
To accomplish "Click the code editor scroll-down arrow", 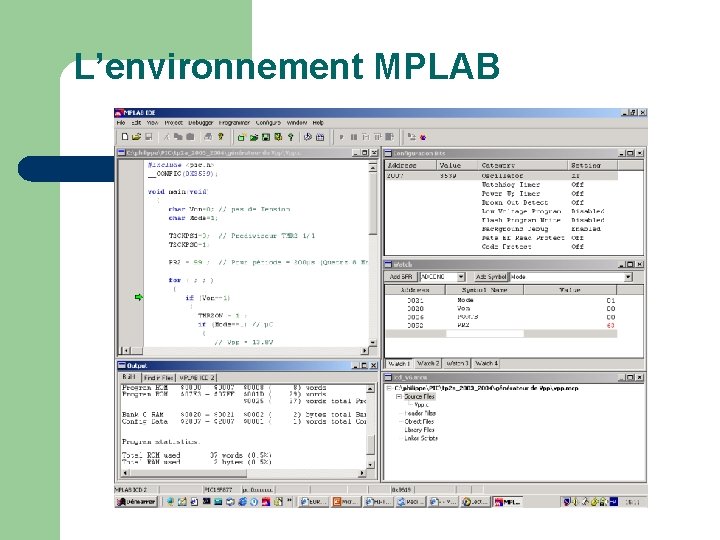I will tap(372, 343).
